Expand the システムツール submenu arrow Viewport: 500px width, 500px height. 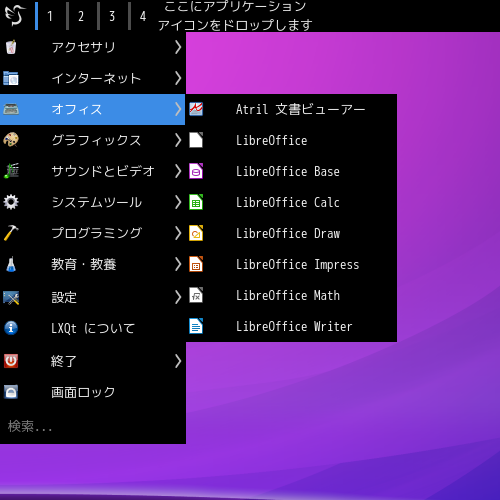178,202
